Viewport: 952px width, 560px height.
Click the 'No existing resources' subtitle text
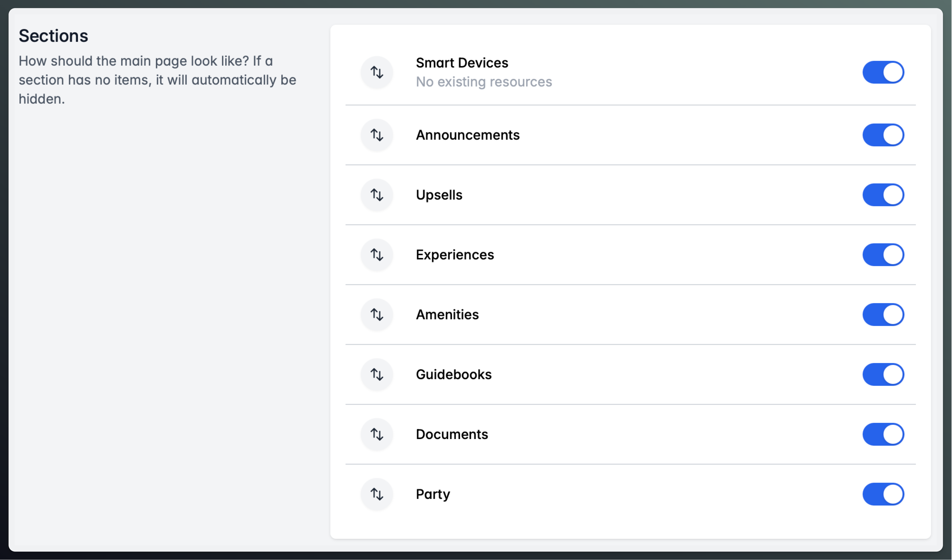point(484,82)
